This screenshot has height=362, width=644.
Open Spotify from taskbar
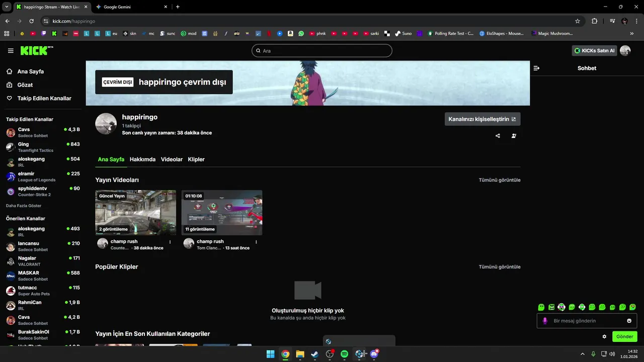point(345,354)
